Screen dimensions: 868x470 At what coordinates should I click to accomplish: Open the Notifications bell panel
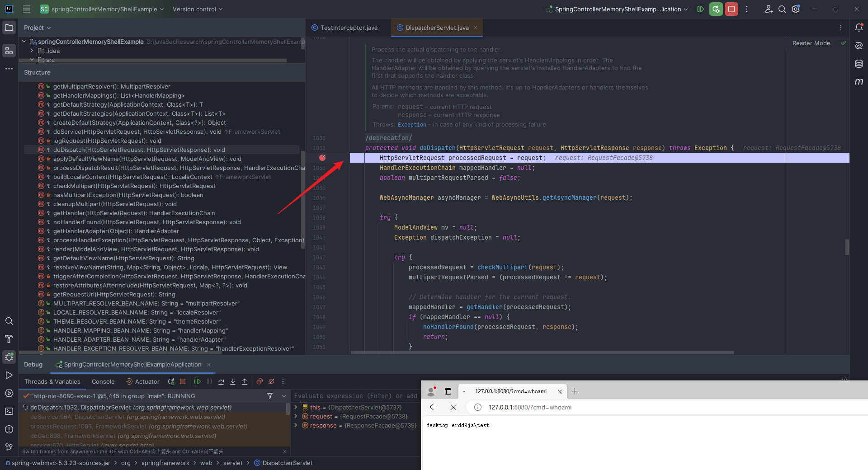click(x=859, y=28)
